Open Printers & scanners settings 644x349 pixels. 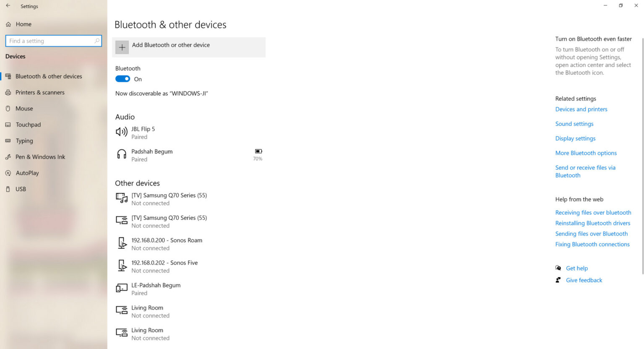click(x=40, y=92)
